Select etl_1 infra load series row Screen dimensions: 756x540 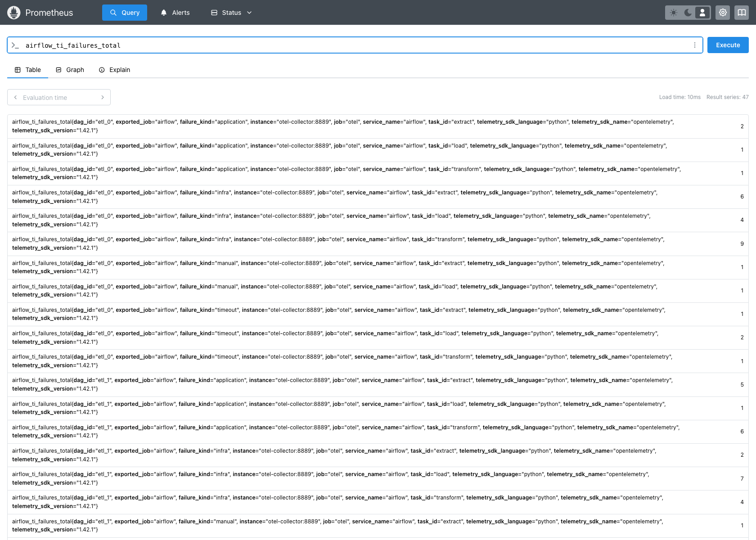[378, 479]
